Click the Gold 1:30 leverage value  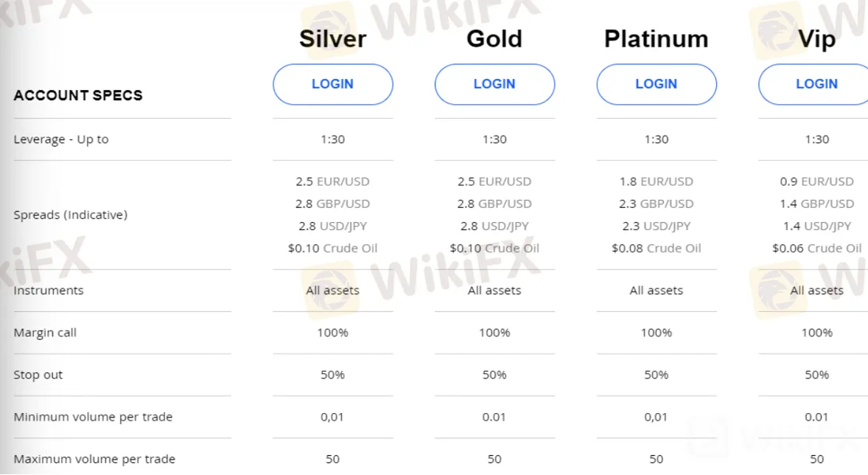coord(494,139)
